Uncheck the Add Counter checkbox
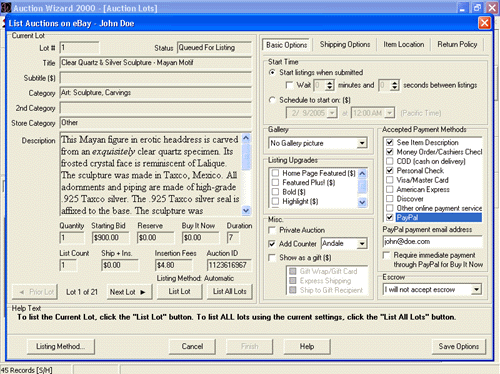 272,244
